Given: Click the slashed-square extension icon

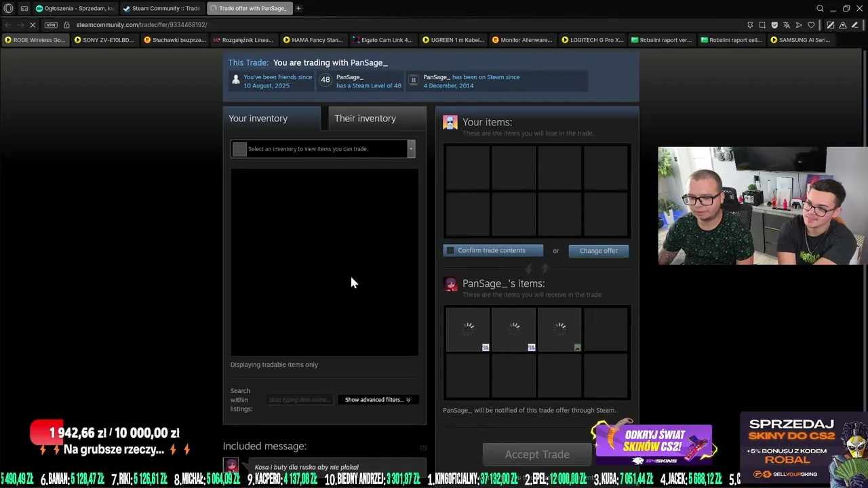Looking at the screenshot, I should [x=831, y=25].
